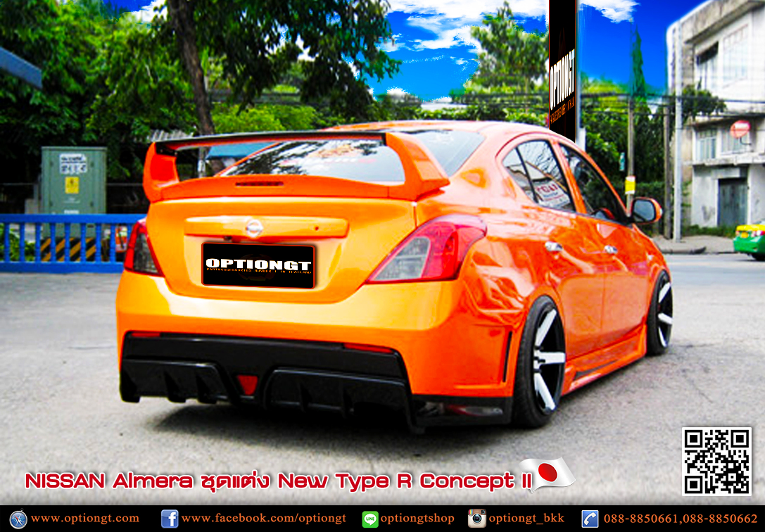Click the blue phone call icon

pos(590,519)
